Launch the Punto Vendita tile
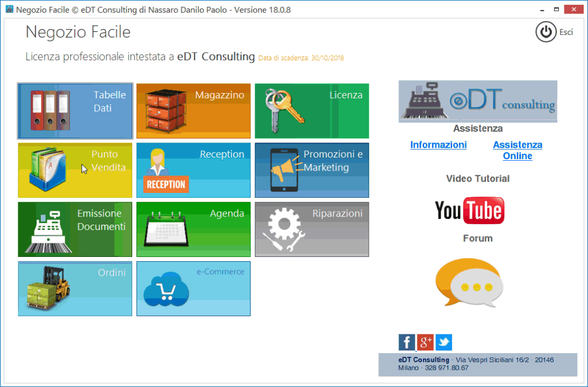Viewport: 588px width, 387px height. (75, 170)
